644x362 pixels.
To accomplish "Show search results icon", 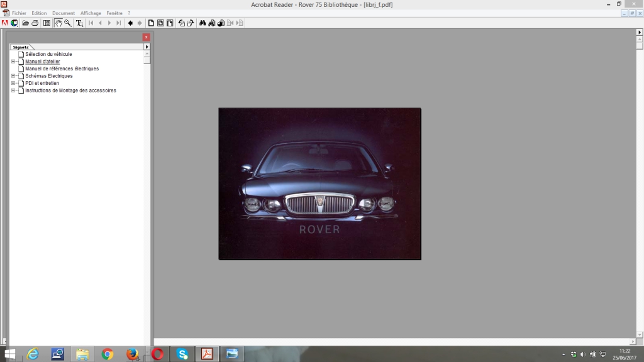I will pos(221,23).
